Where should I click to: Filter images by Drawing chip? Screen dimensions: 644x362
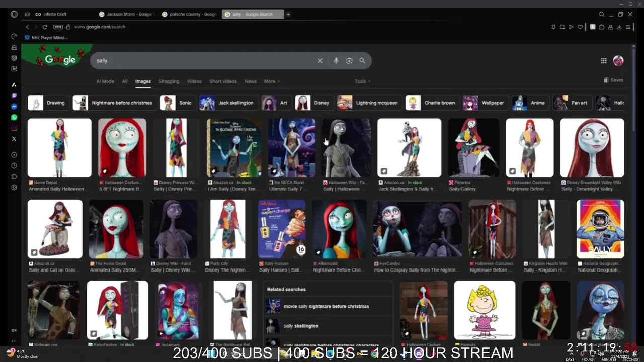point(48,103)
